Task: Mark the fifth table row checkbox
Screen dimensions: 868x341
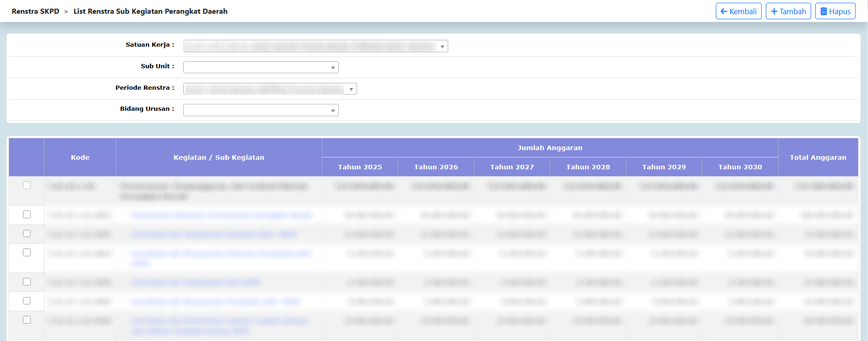Action: [x=27, y=282]
